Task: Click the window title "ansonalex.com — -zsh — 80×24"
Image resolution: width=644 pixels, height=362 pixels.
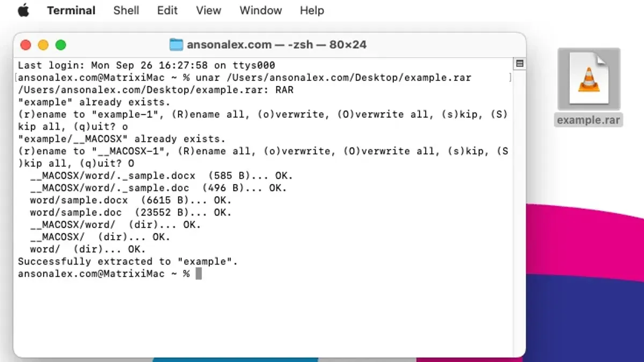Action: tap(276, 45)
